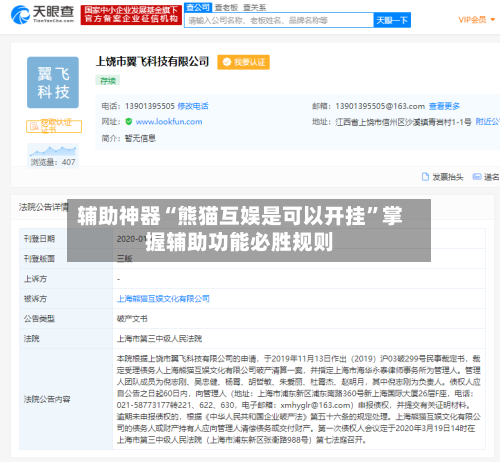Click the 发票抬头 document icon
Image resolution: width=500 pixels, height=462 pixels.
click(425, 177)
